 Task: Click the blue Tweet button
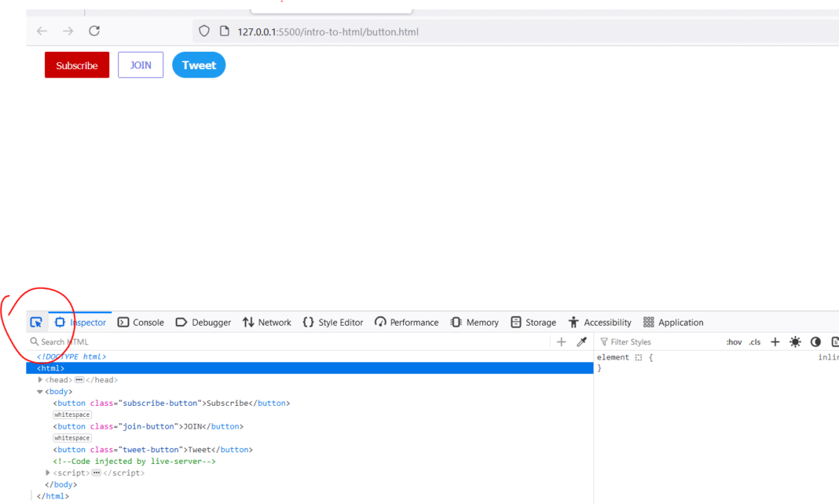tap(199, 64)
